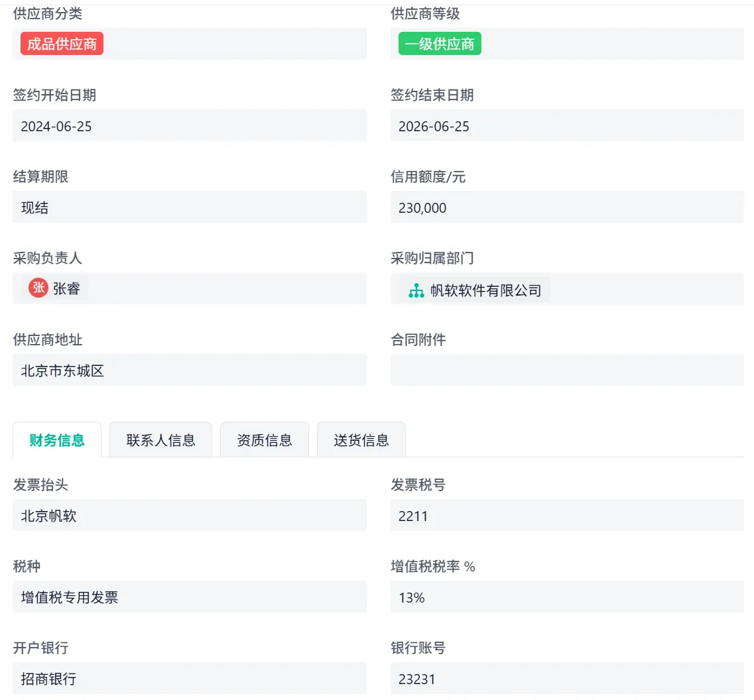Click the 采购归属部门 label

pos(432,258)
